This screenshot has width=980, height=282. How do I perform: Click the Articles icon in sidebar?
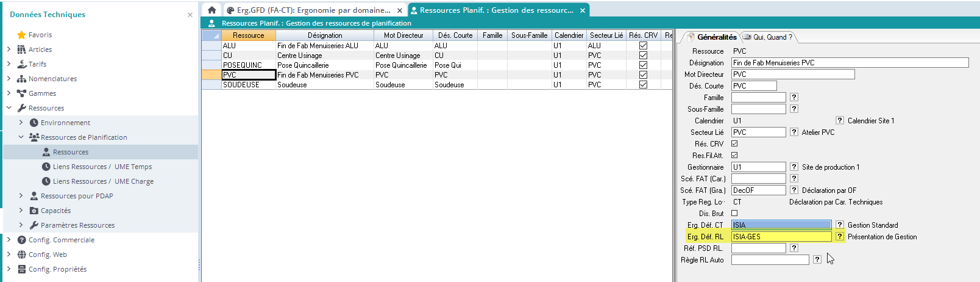click(x=22, y=49)
